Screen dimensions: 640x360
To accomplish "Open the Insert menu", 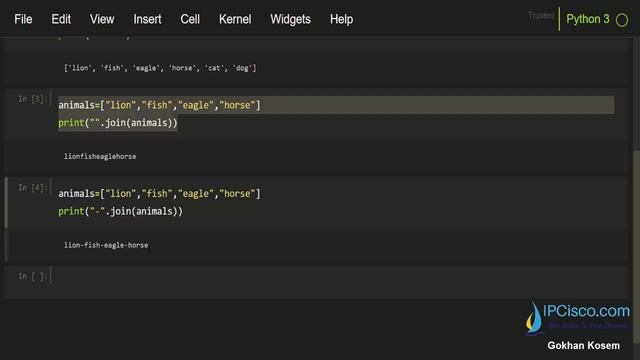I will 147,19.
